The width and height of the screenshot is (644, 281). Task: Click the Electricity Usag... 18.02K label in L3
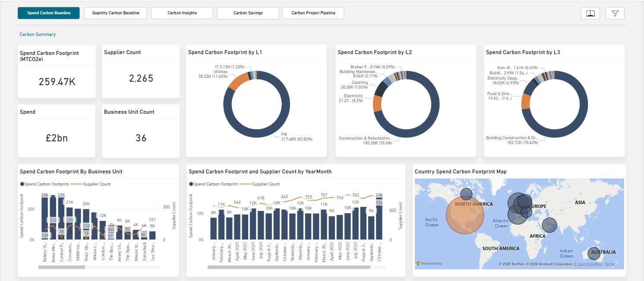502,81
